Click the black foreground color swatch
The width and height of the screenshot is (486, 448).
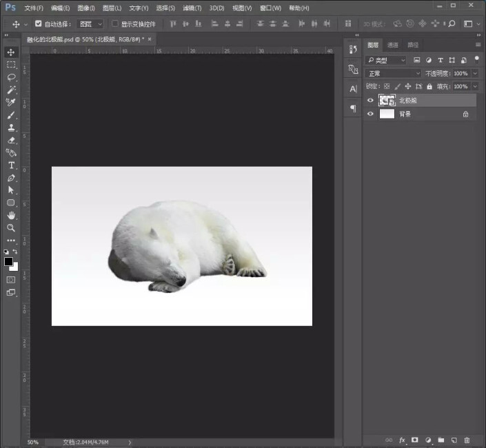[x=8, y=261]
